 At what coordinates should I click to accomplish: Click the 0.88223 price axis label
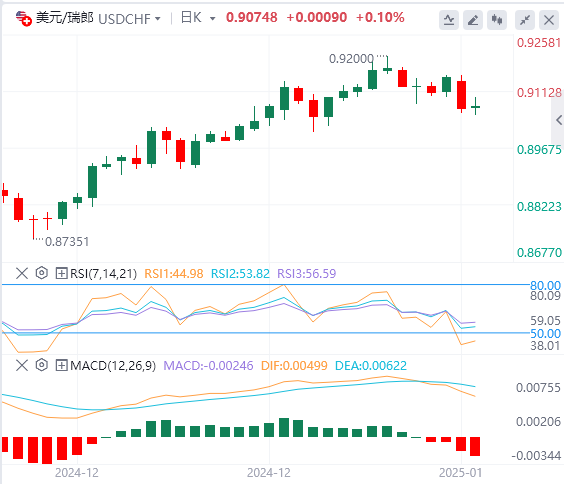[539, 207]
